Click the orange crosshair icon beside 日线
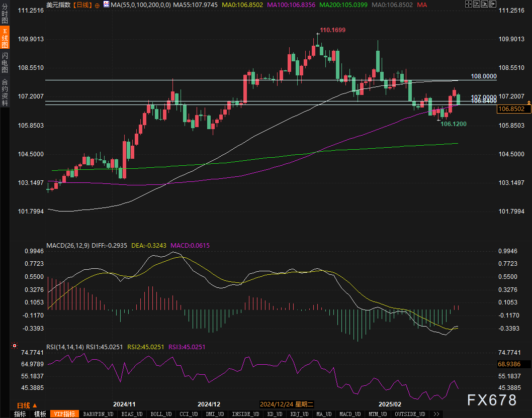532x418 pixels. point(97,5)
